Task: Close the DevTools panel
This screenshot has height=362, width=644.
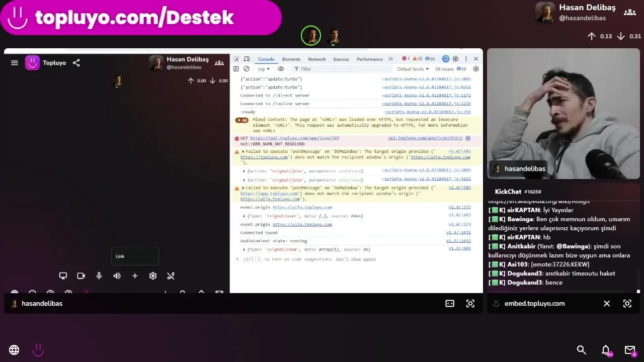Action: pyautogui.click(x=475, y=59)
